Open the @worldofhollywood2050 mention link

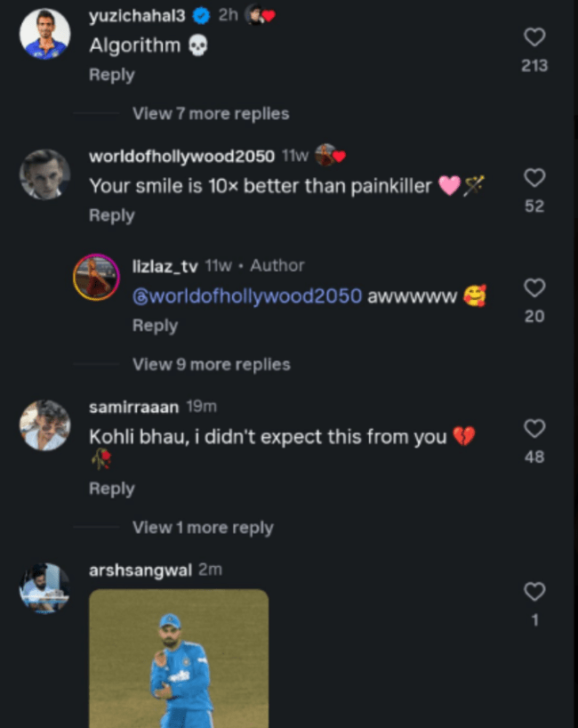[247, 296]
